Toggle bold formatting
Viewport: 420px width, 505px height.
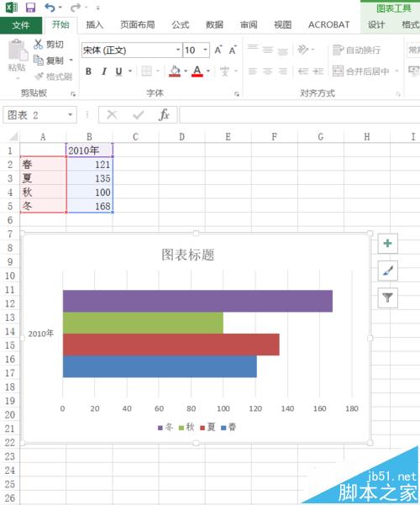pos(88,71)
